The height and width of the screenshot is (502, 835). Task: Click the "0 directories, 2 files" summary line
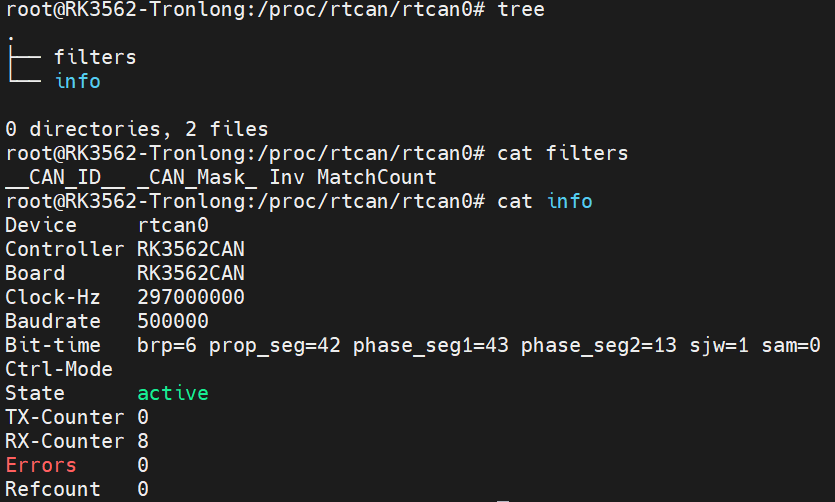click(x=137, y=129)
